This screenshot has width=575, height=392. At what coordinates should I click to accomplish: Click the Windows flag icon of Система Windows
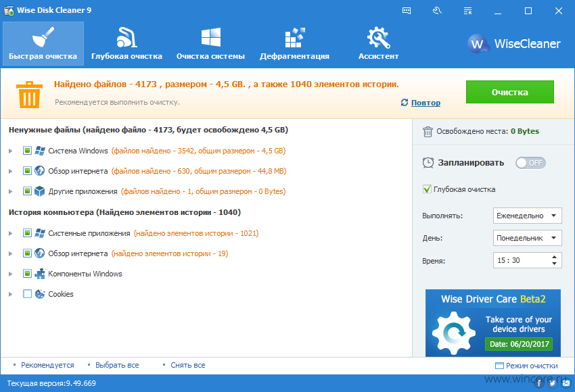pos(40,151)
